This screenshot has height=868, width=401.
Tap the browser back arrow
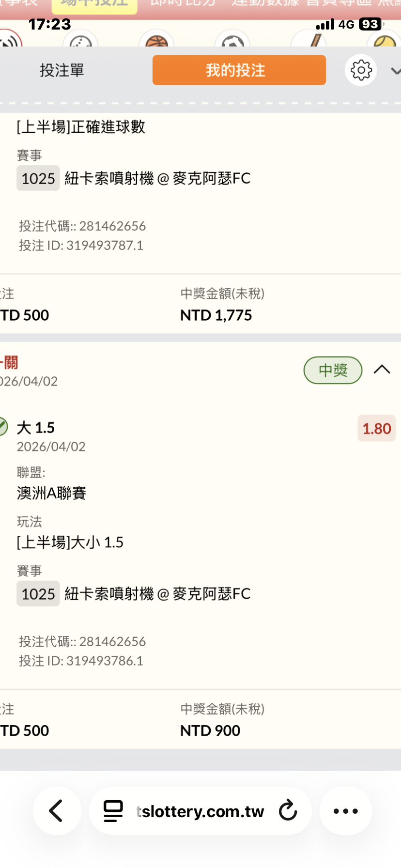pos(57,811)
